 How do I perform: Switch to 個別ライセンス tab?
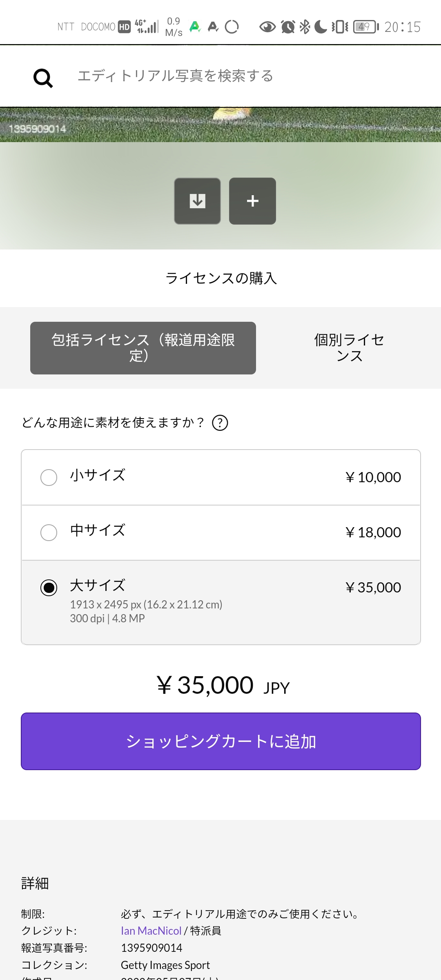(x=349, y=348)
